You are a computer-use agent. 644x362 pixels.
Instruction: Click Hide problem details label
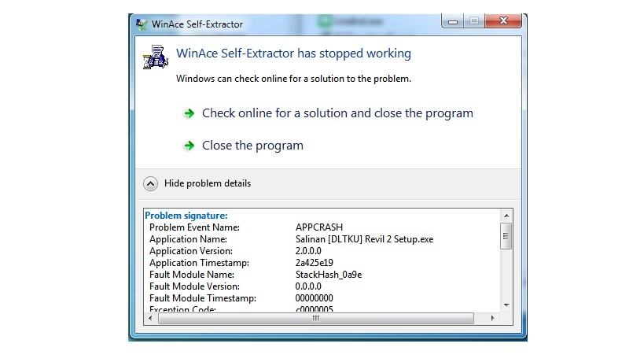pos(208,183)
